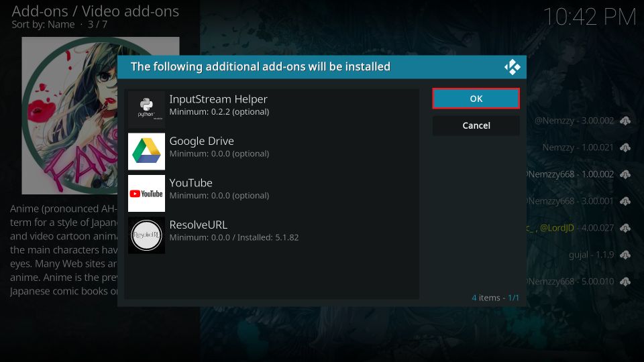The image size is (644, 362).
Task: Click the dialog title 'The following additional add-ons will be installed'
Action: tap(260, 66)
